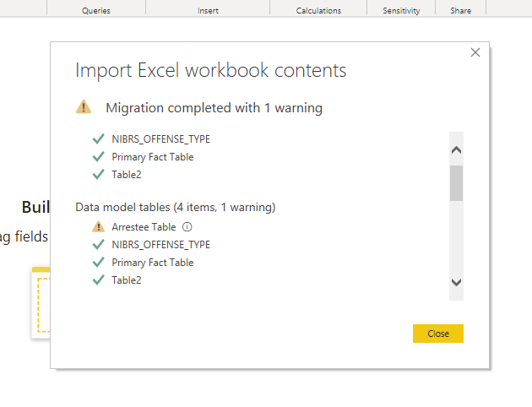Image resolution: width=532 pixels, height=407 pixels.
Task: Select the Share ribbon group label
Action: point(461,10)
